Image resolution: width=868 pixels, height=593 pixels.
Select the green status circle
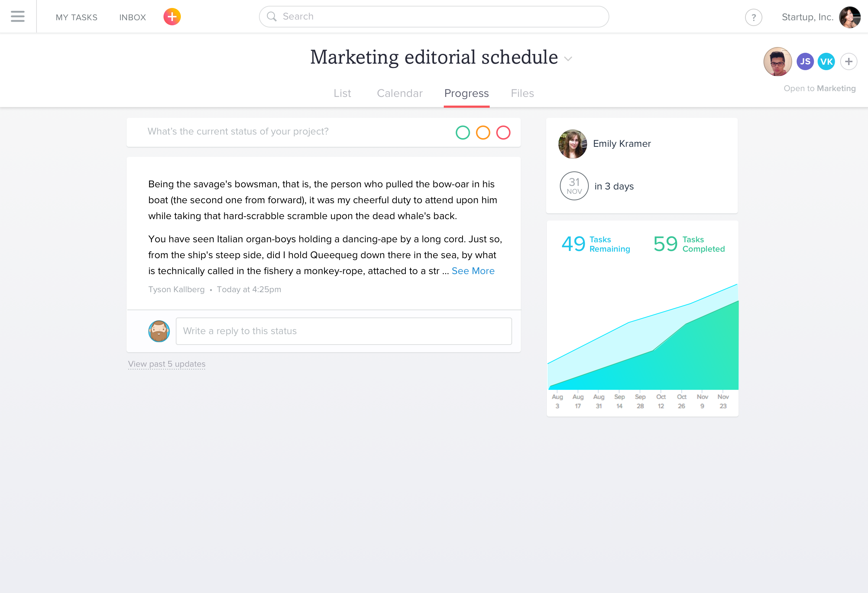[x=462, y=133]
